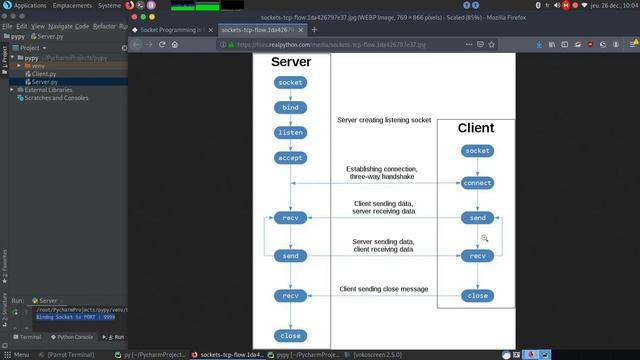The image size is (640, 360).
Task: Expand External Libraries node
Action: pyautogui.click(x=12, y=90)
